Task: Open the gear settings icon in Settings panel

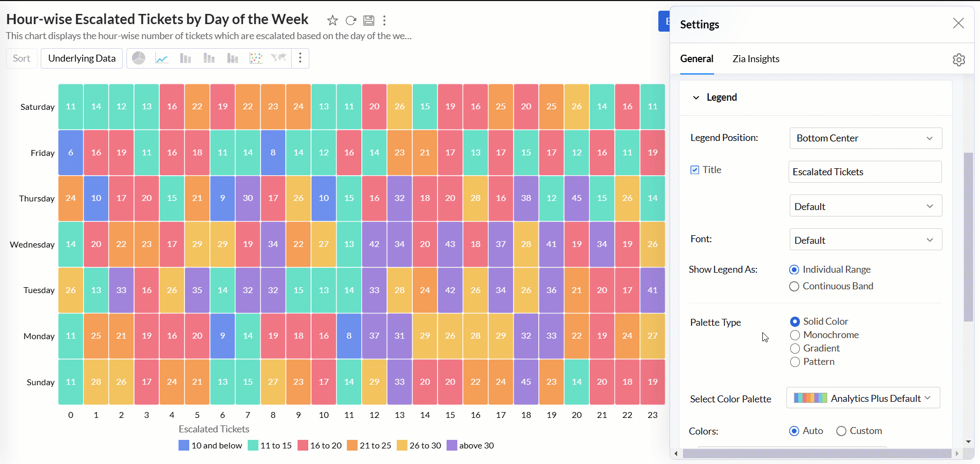Action: (x=959, y=59)
